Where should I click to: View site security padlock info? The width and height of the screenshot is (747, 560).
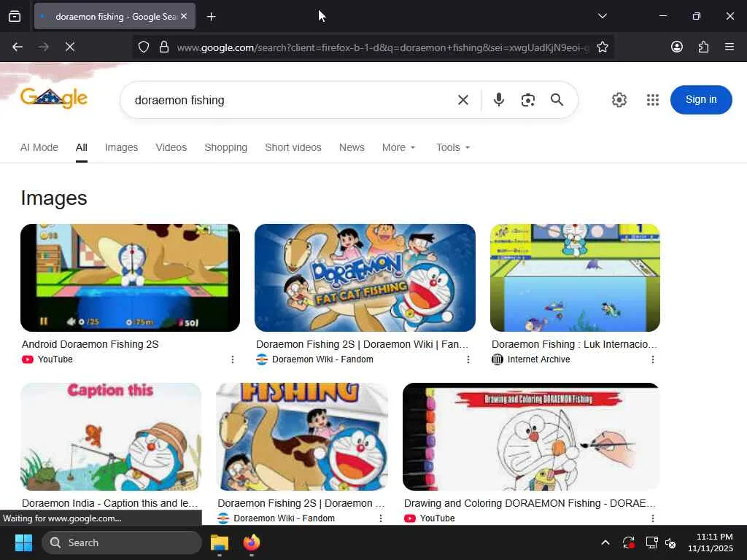click(x=164, y=47)
